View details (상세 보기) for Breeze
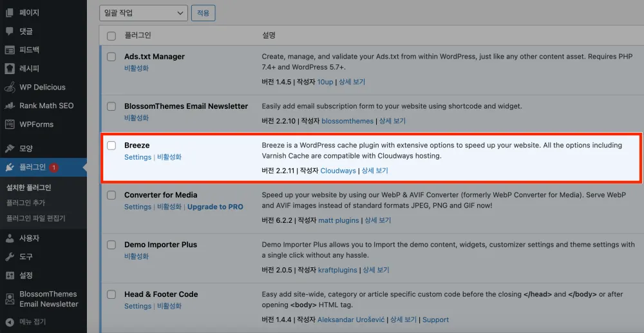644x333 pixels. 375,171
